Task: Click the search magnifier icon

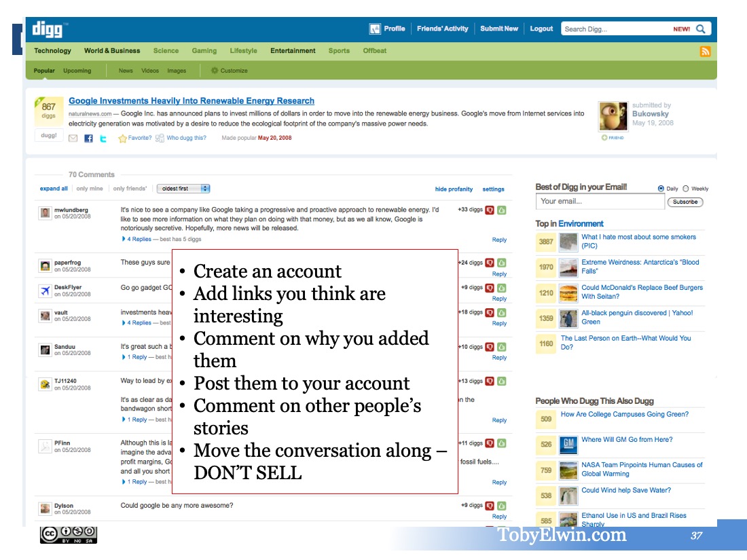Action: coord(700,29)
